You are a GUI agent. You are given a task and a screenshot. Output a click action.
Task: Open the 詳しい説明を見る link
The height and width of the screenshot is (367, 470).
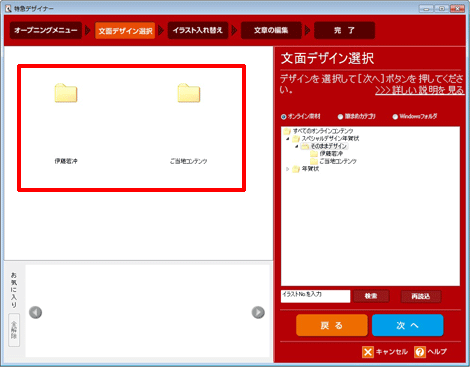(x=419, y=90)
